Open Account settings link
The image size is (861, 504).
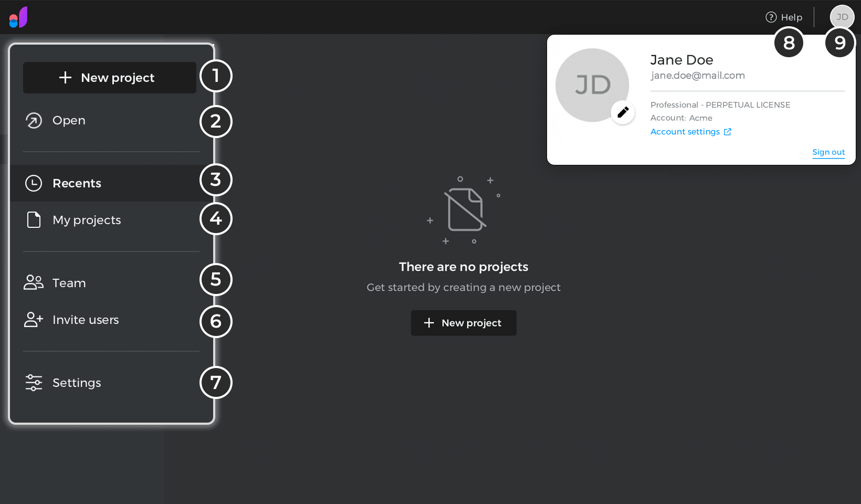[685, 132]
